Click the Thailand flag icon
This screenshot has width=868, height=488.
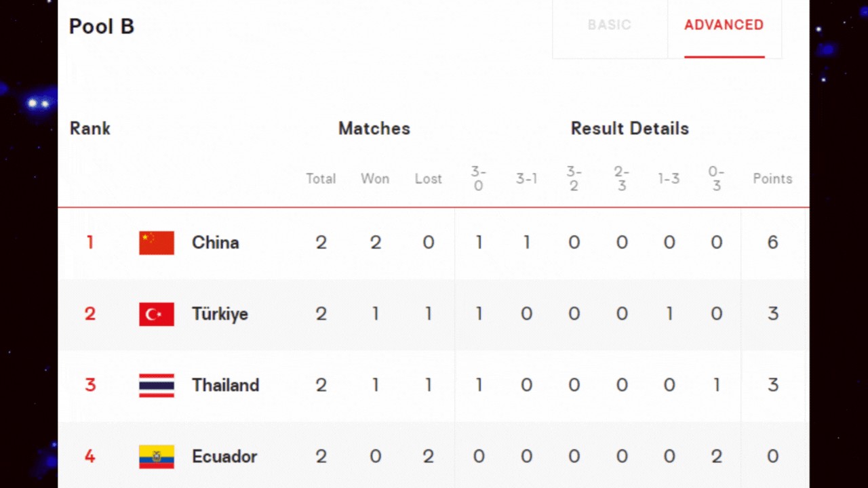click(x=157, y=385)
